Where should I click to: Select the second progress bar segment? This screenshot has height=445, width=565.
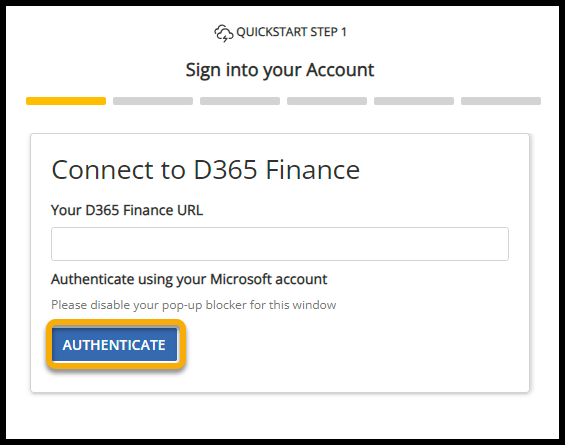[153, 101]
